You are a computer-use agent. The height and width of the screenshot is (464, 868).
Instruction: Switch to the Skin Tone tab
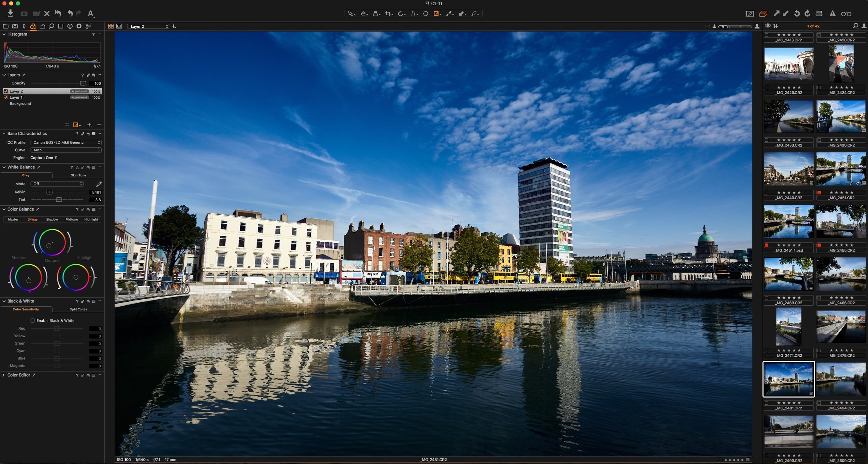[x=78, y=175]
